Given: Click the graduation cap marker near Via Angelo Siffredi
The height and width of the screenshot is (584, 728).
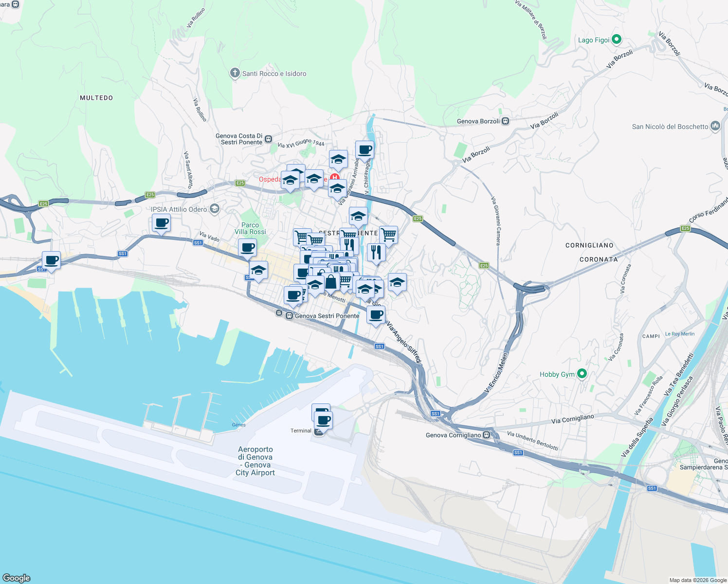Looking at the screenshot, I should 397,281.
